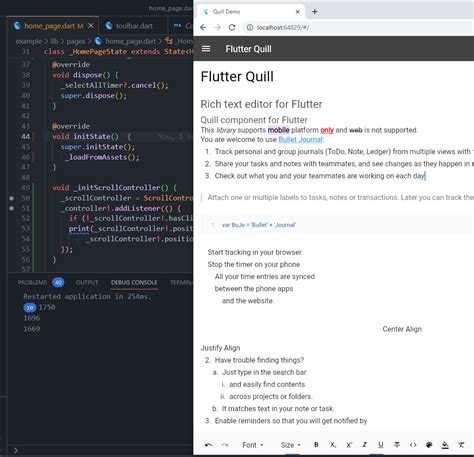Click the redo arrow in Quill toolbar

click(x=225, y=445)
